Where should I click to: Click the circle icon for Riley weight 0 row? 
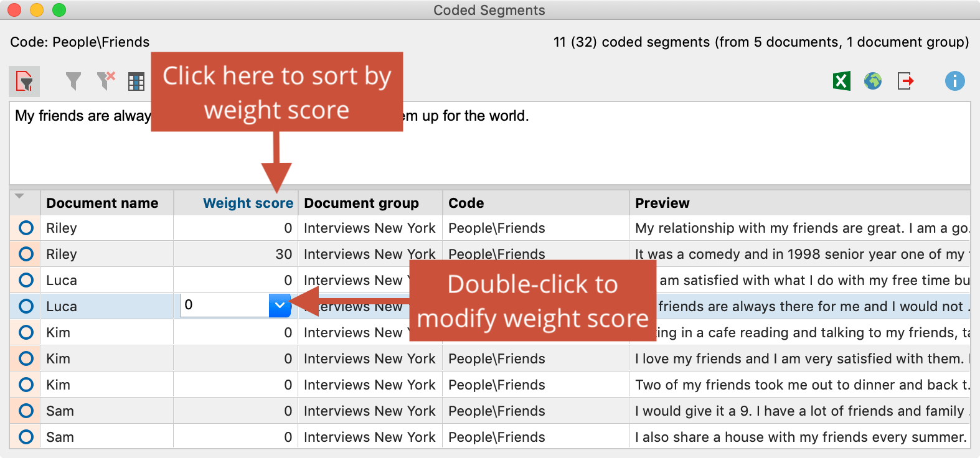(x=26, y=228)
